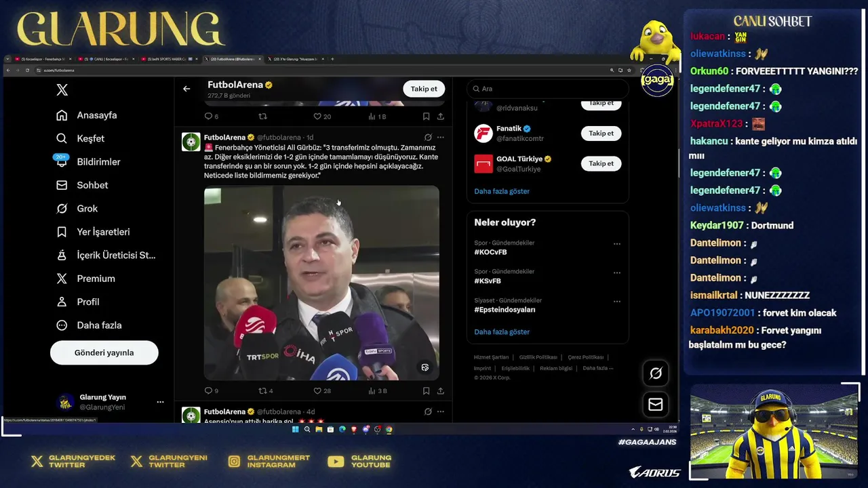868x488 pixels.
Task: View analytics of the Ali Gürbüz post
Action: coord(377,390)
